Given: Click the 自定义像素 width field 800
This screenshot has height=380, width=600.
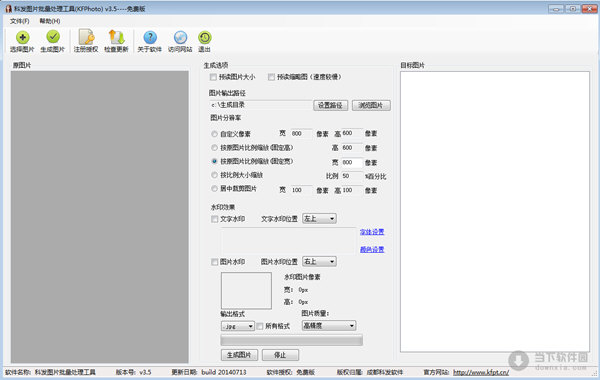Looking at the screenshot, I should 301,134.
